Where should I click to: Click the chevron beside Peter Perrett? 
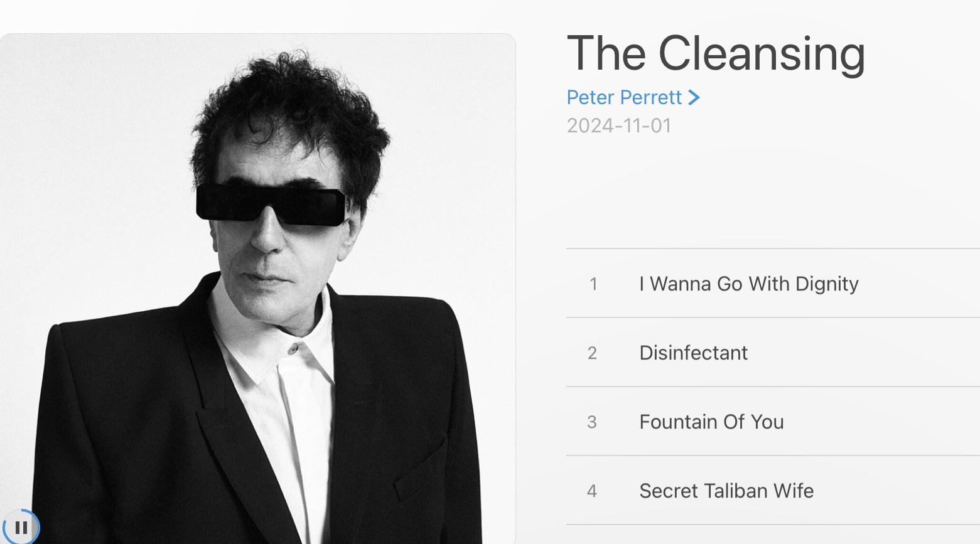click(x=694, y=97)
